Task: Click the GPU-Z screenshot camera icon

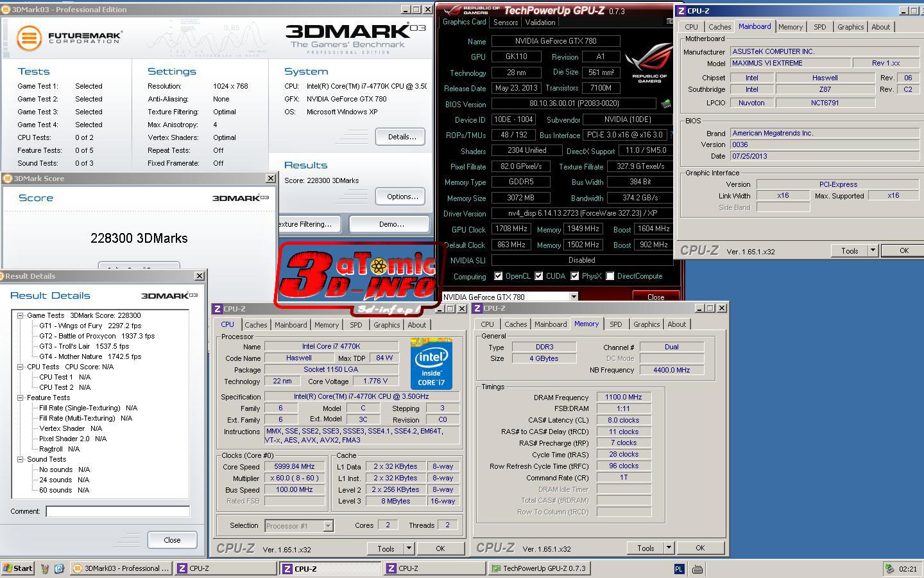Action: (670, 22)
